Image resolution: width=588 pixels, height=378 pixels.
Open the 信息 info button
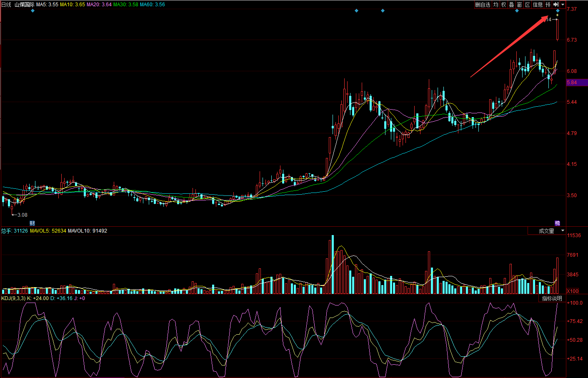(x=538, y=5)
